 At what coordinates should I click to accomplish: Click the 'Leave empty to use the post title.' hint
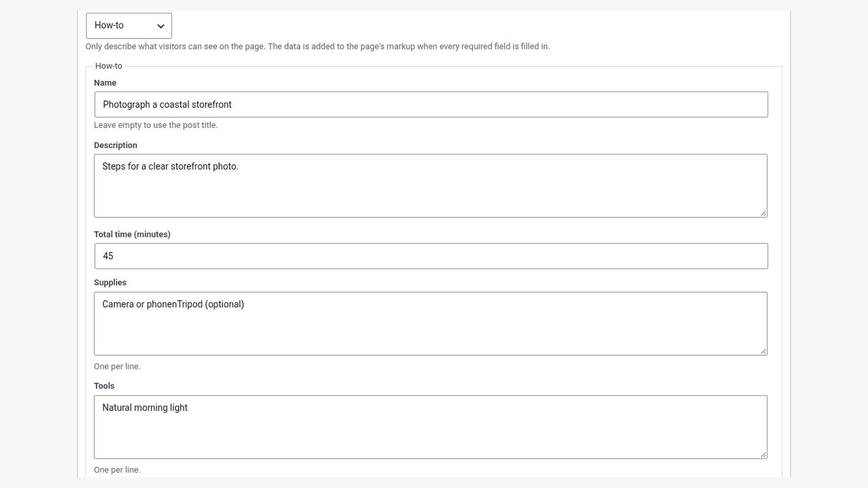click(x=156, y=125)
